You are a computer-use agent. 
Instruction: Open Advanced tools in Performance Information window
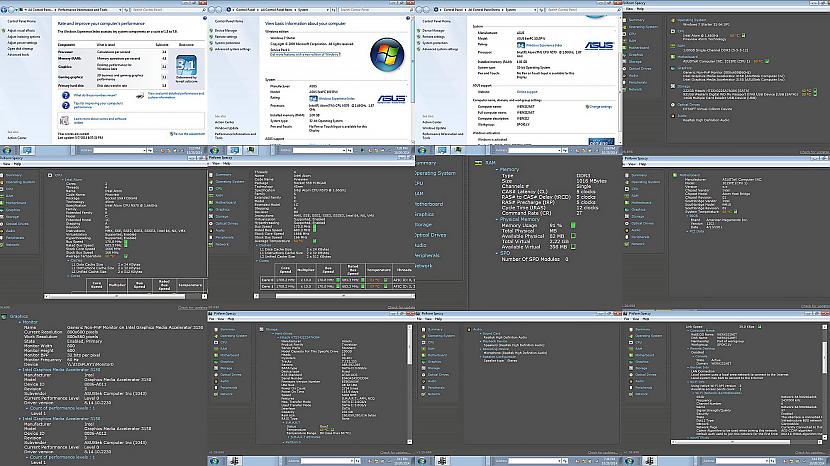[18, 55]
